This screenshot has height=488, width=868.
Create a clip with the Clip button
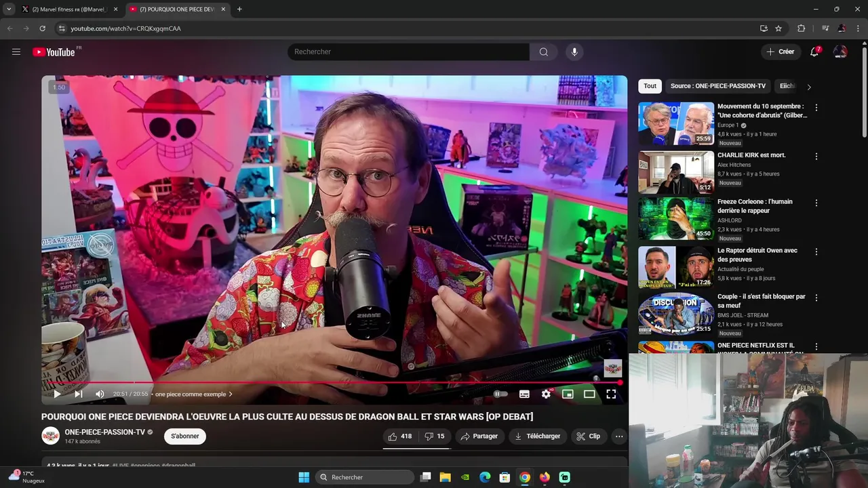tap(588, 436)
